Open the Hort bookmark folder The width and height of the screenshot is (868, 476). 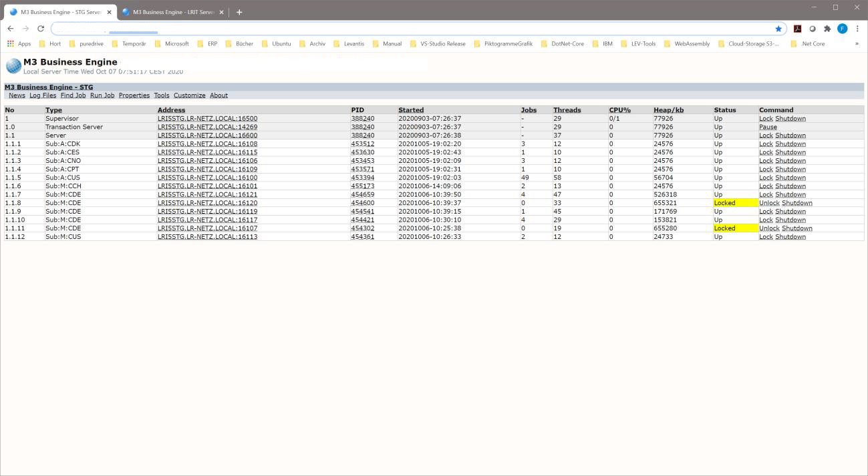click(50, 44)
